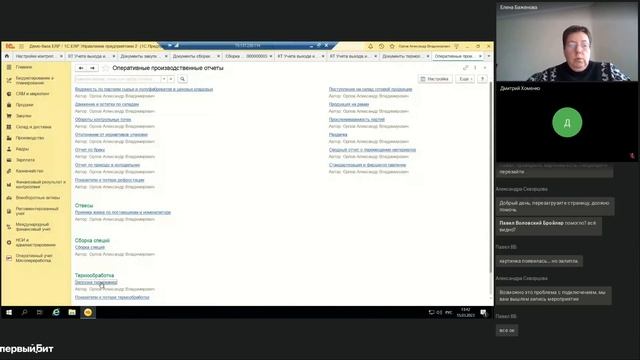
Task: Close the Документы закупк... tab
Action: [x=166, y=56]
